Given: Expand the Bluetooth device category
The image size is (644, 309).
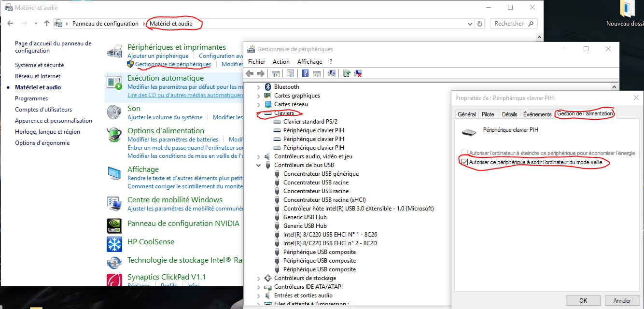Looking at the screenshot, I should (x=259, y=87).
